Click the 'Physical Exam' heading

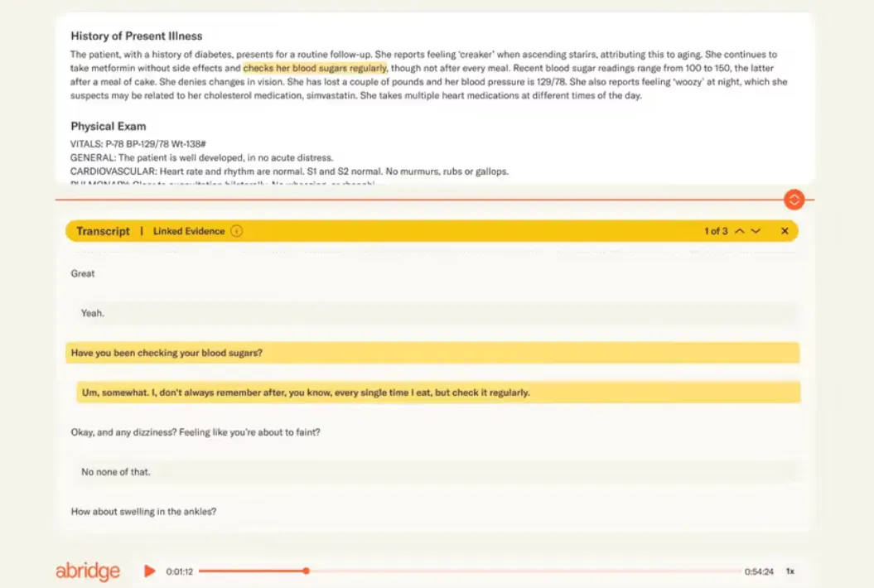109,127
